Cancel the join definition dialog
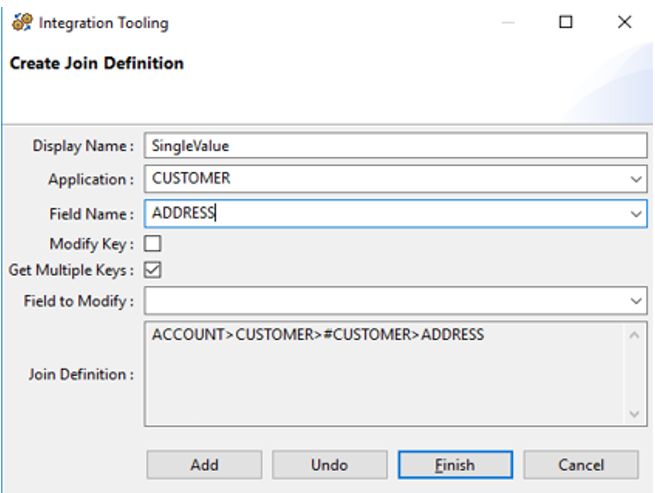Screen dimensions: 655x493 (580, 464)
